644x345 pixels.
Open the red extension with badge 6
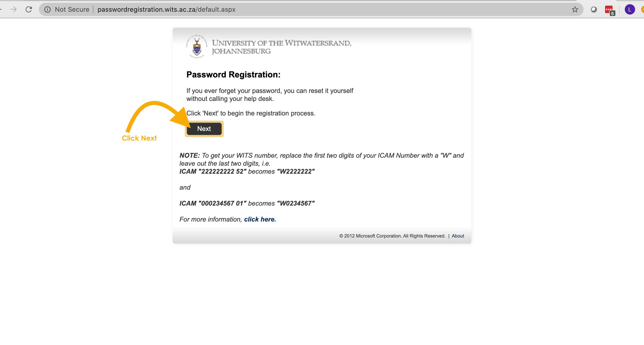coord(609,10)
